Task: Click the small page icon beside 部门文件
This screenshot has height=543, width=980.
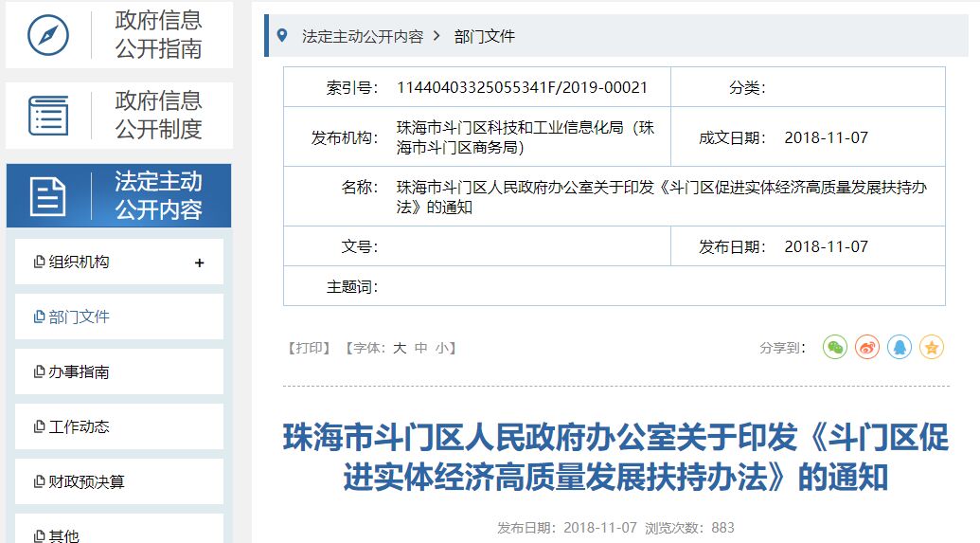Action: click(x=39, y=317)
